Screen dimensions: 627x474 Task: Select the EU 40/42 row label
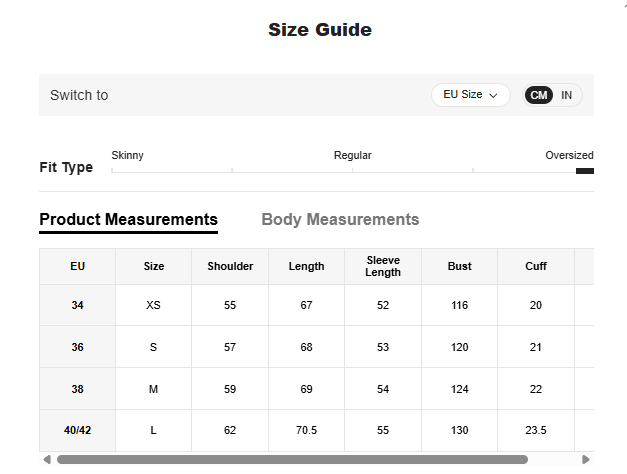[77, 431]
